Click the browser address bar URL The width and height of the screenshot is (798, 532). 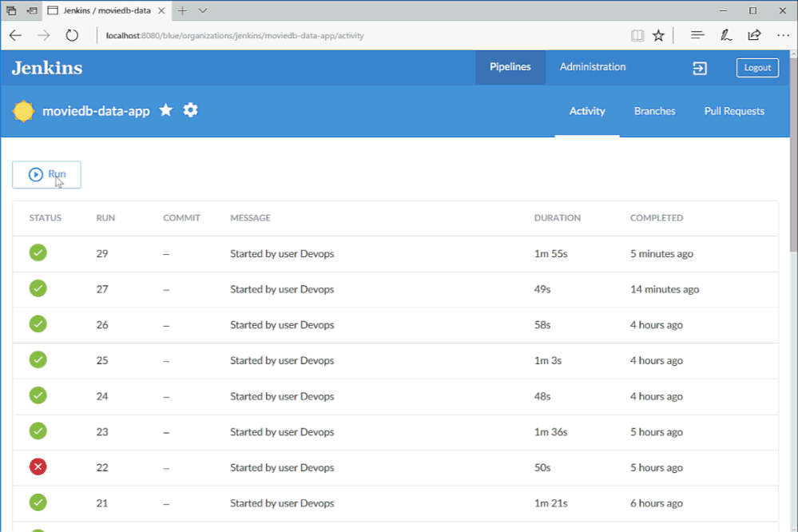[x=235, y=36]
